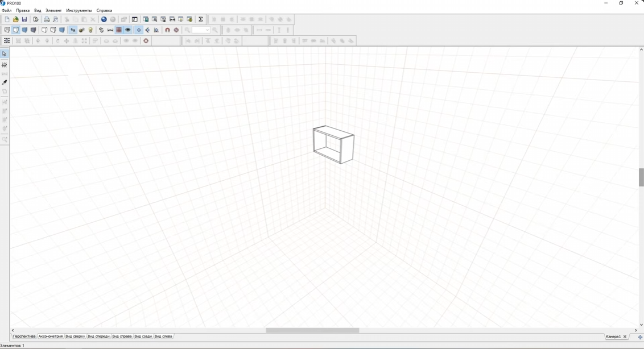The width and height of the screenshot is (644, 349).
Task: Save project using the floppy disk icon
Action: point(24,19)
